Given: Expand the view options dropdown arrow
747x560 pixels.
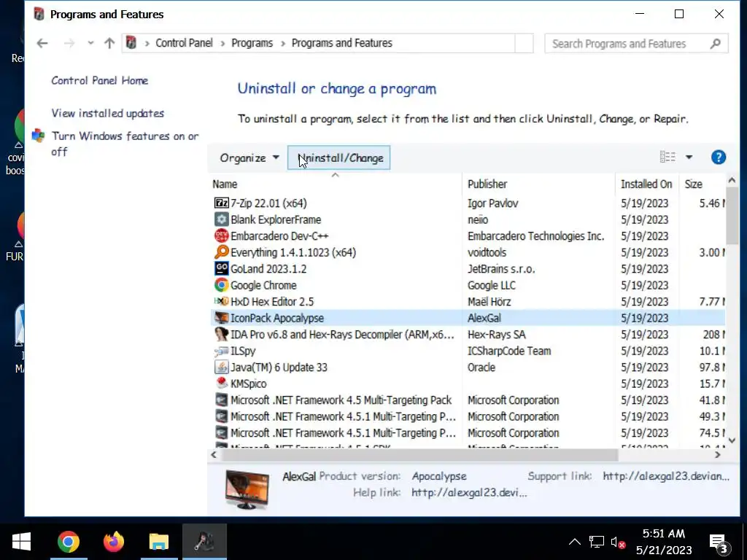Looking at the screenshot, I should coord(689,157).
